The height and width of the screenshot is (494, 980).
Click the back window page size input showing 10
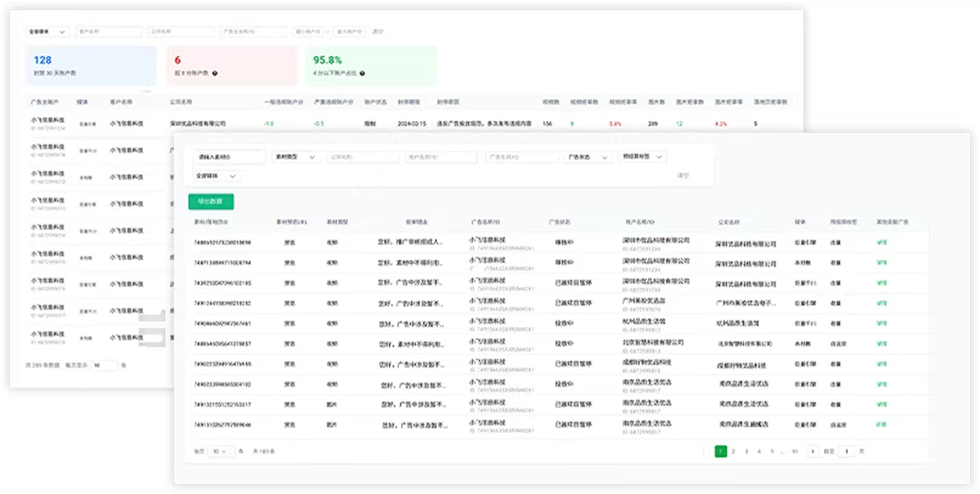tap(104, 365)
